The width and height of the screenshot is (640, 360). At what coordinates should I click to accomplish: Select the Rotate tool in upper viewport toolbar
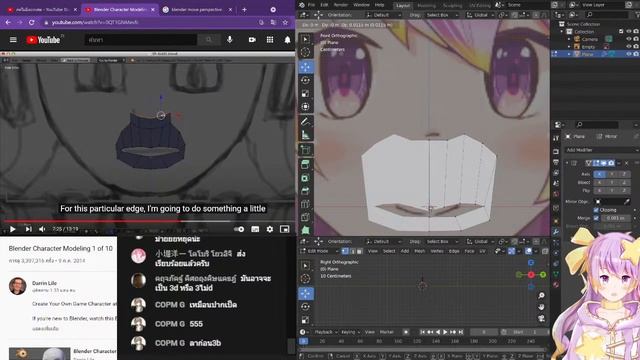coord(305,80)
